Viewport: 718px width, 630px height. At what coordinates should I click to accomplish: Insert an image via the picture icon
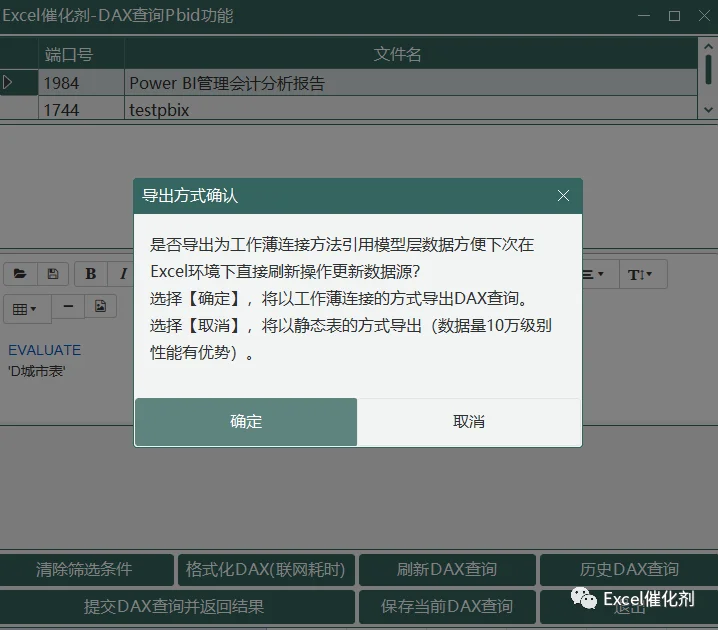101,306
